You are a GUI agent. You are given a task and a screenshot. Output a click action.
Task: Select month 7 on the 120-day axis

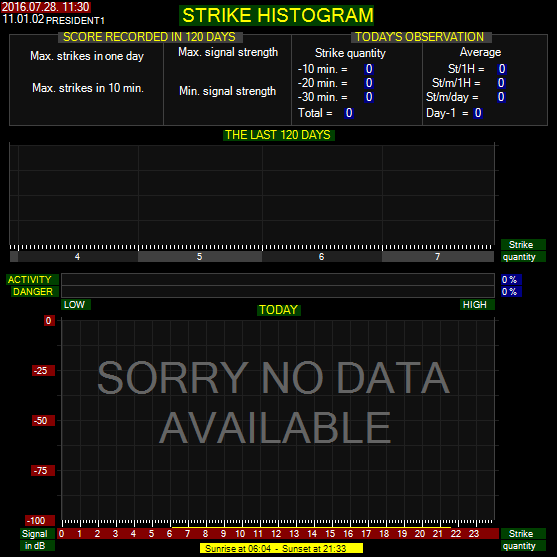438,256
